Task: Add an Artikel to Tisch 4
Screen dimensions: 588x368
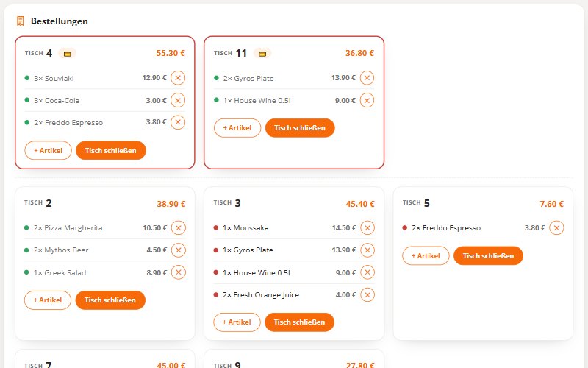Action: (48, 151)
